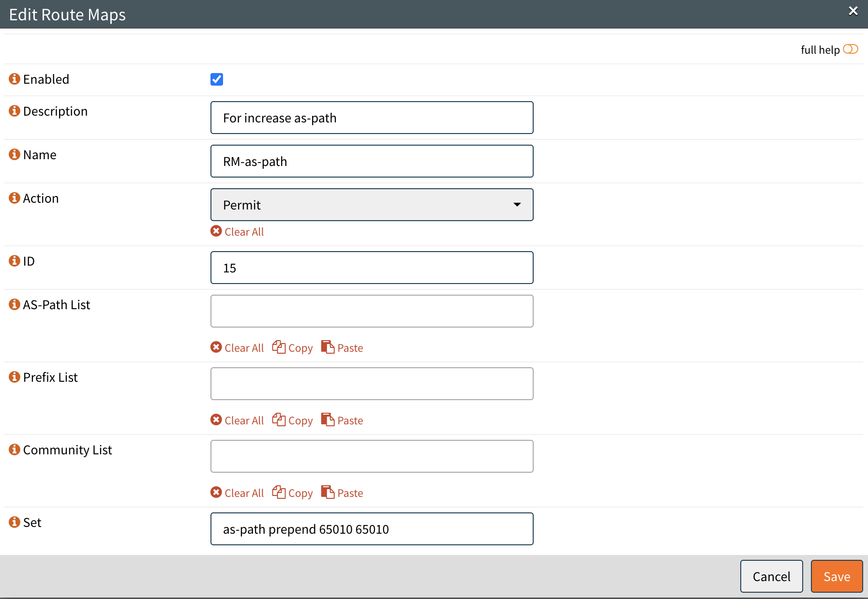This screenshot has height=599, width=868.
Task: Click Paste text under Community List
Action: [x=350, y=493]
